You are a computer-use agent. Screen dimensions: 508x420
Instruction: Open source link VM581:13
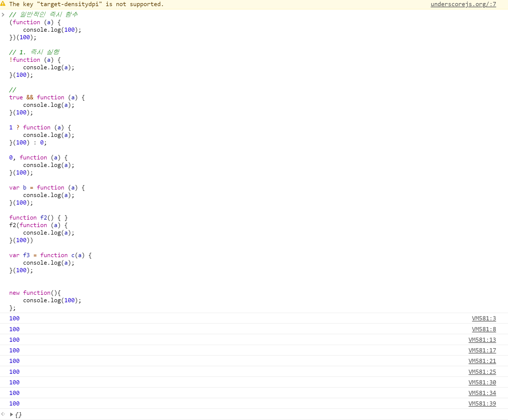(x=482, y=340)
